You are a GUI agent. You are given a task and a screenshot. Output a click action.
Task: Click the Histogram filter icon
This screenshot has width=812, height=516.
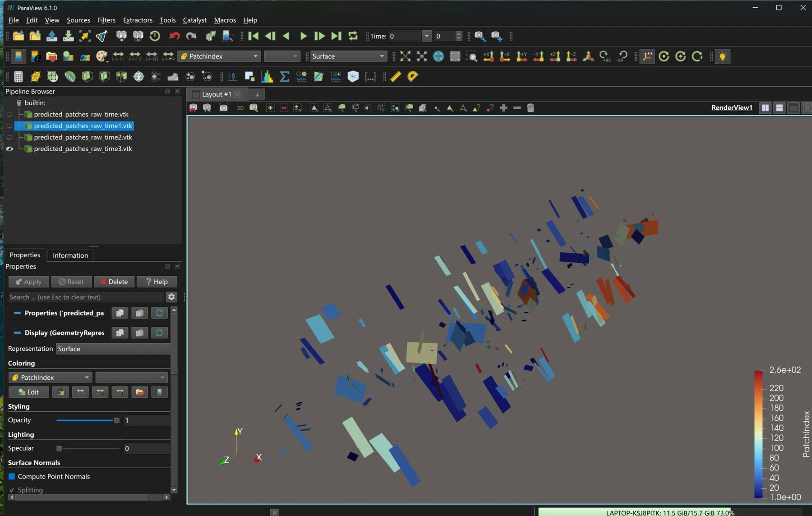pyautogui.click(x=267, y=77)
